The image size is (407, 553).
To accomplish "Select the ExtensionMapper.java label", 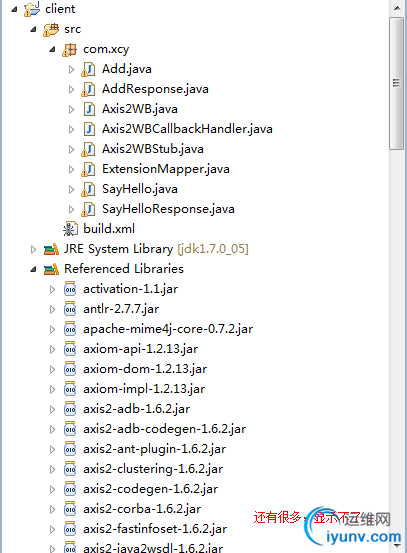I will pyautogui.click(x=166, y=169).
